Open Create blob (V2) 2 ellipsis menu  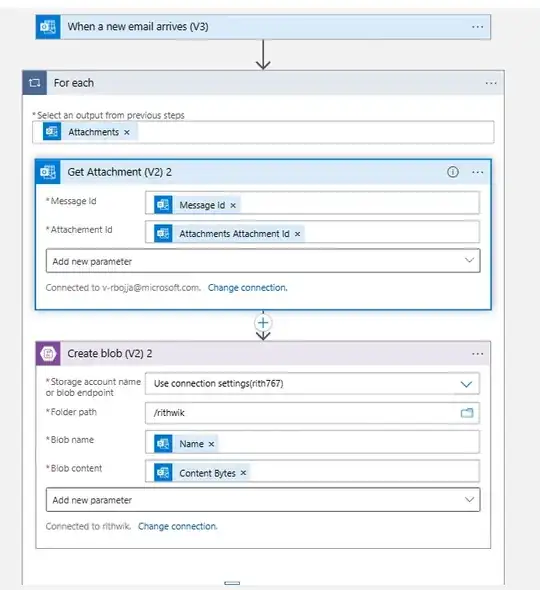point(478,354)
